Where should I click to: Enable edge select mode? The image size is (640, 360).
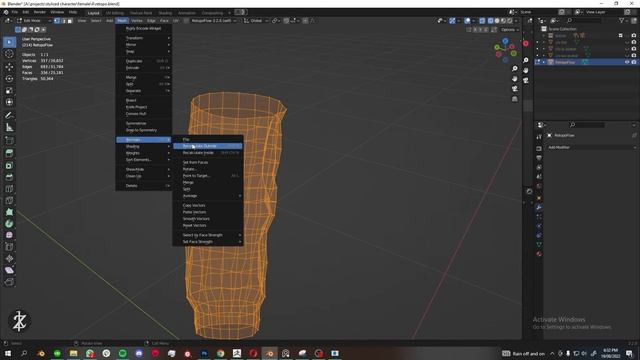[63, 20]
